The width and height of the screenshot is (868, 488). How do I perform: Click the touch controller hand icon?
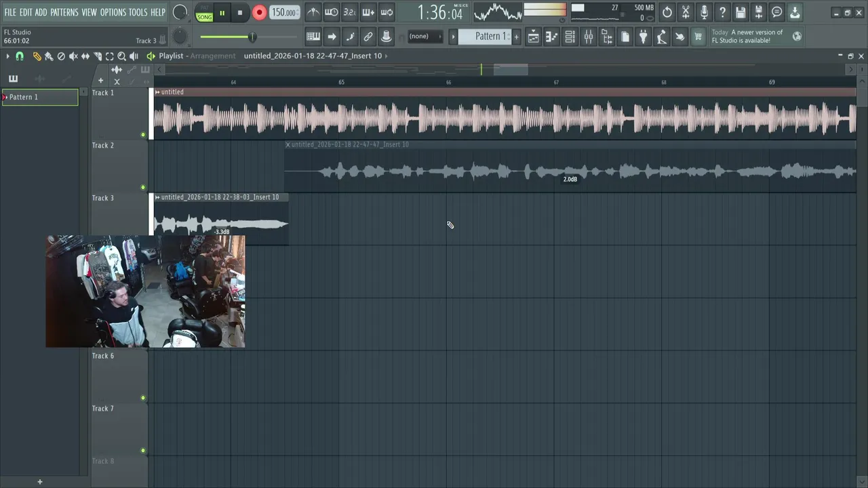point(679,37)
